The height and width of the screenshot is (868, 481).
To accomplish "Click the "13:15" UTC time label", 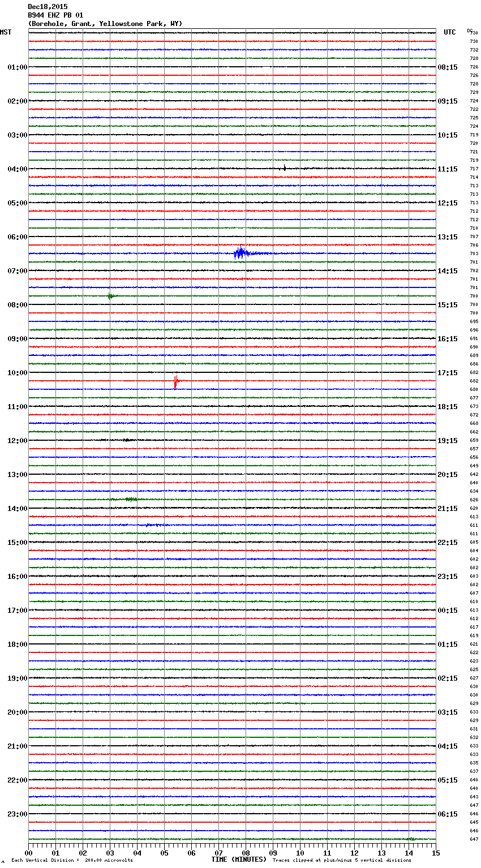I will [x=448, y=237].
